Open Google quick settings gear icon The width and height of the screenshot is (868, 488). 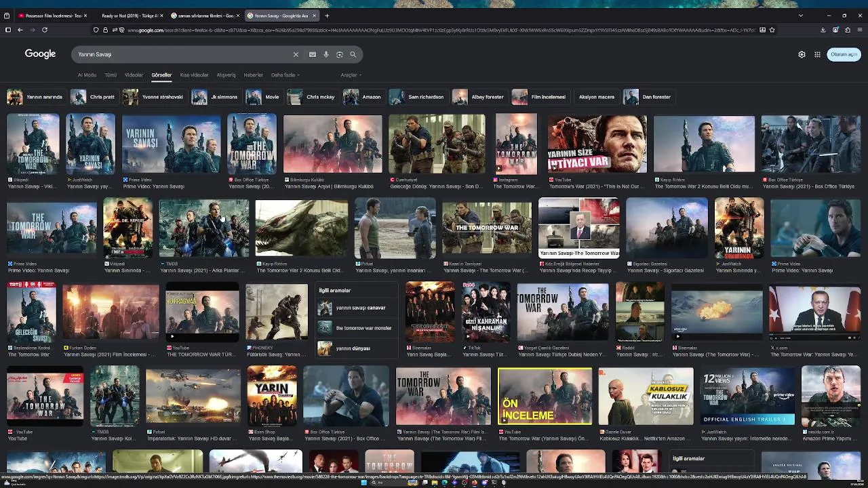point(802,54)
